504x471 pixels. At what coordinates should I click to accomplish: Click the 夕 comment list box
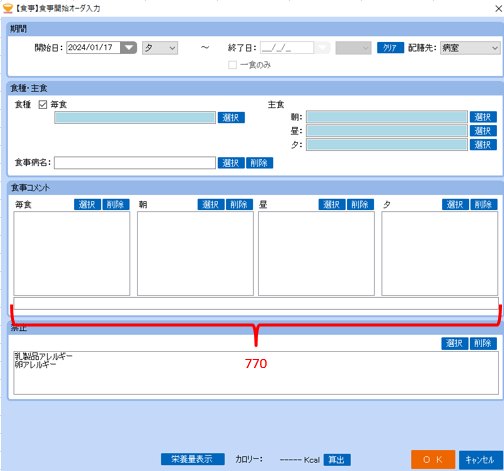(x=440, y=253)
